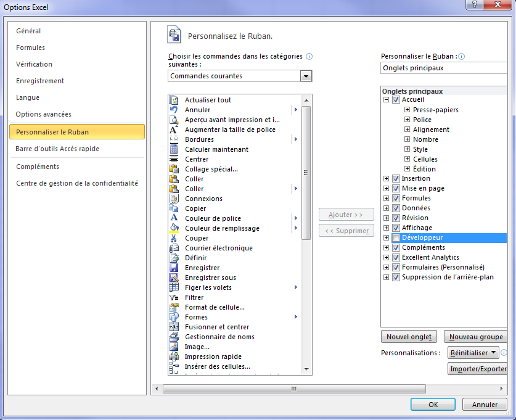Click the Annuler undo icon

(174, 110)
